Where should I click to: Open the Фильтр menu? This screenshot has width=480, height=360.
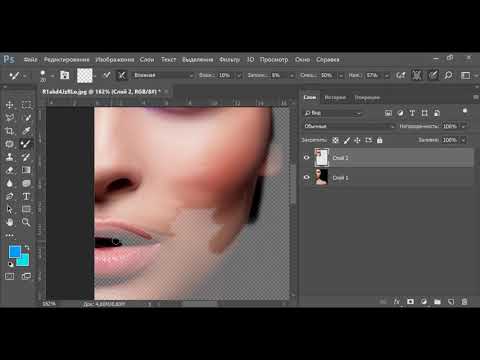point(229,60)
